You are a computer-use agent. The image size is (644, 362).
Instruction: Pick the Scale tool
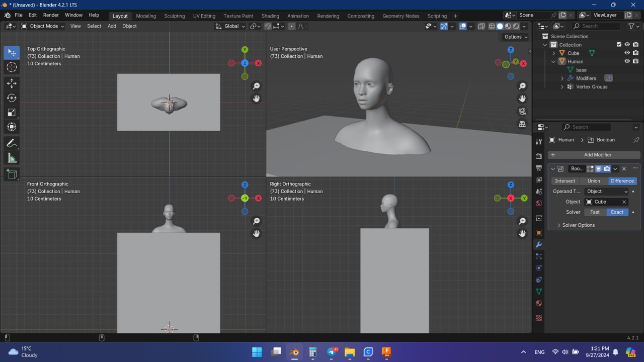click(x=12, y=112)
